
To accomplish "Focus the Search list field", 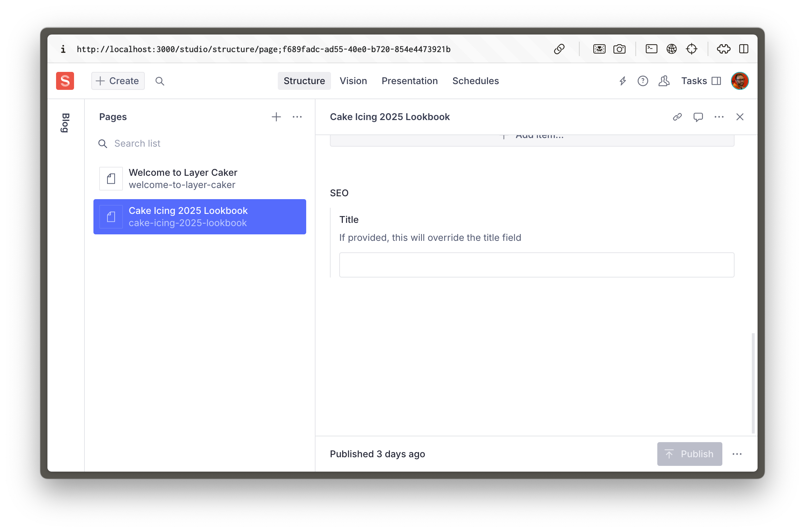I will coord(200,143).
